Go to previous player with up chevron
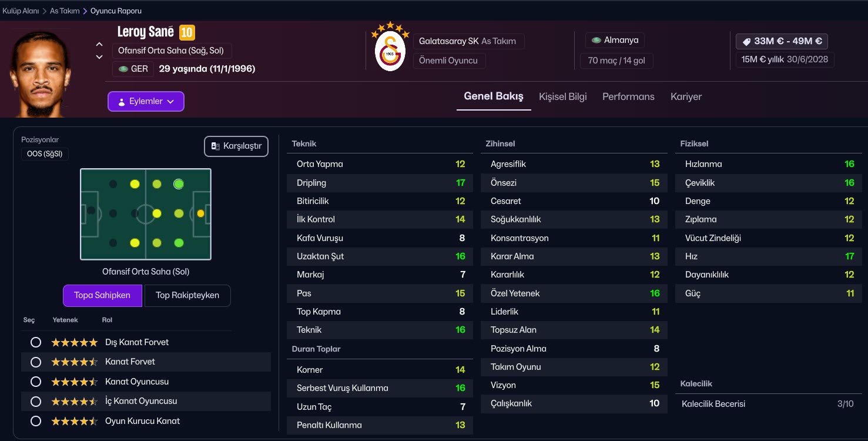Image resolution: width=868 pixels, height=441 pixels. (x=99, y=45)
